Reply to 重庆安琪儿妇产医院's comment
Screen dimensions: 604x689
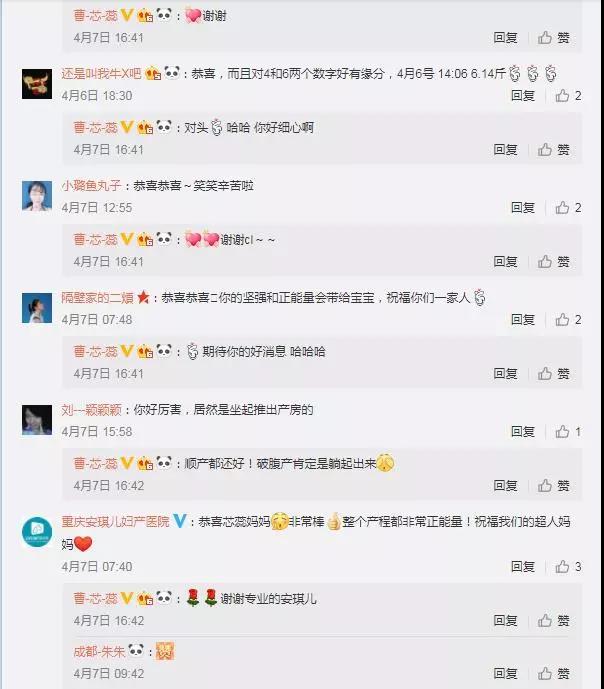(x=523, y=566)
